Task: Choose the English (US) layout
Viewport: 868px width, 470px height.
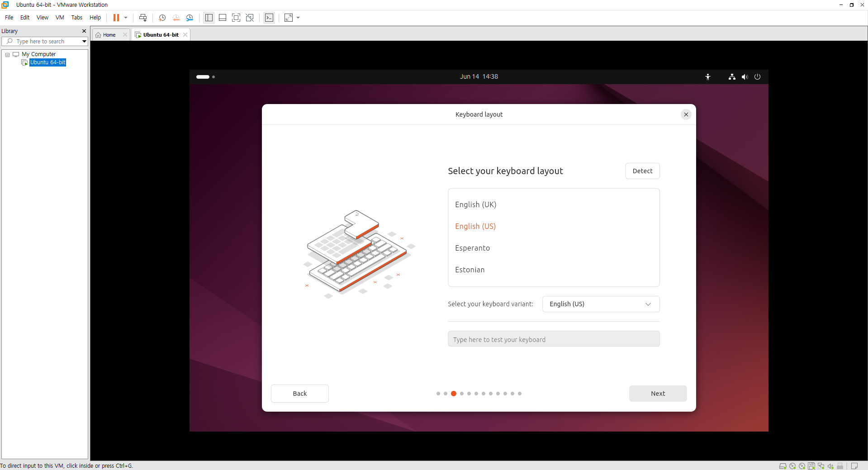Action: [554, 226]
